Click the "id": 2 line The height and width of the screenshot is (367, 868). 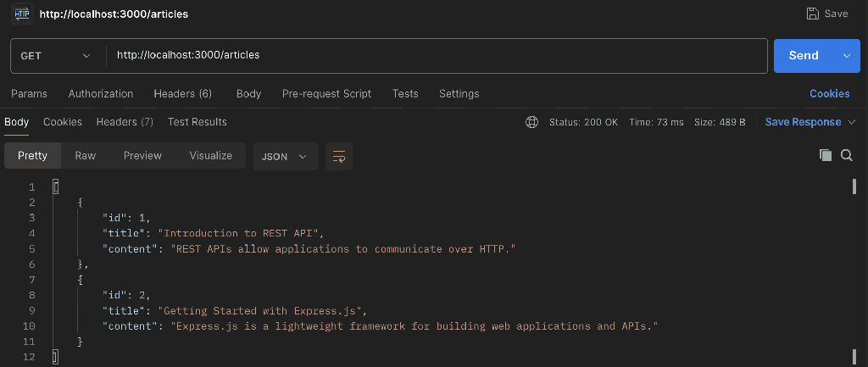tap(126, 295)
